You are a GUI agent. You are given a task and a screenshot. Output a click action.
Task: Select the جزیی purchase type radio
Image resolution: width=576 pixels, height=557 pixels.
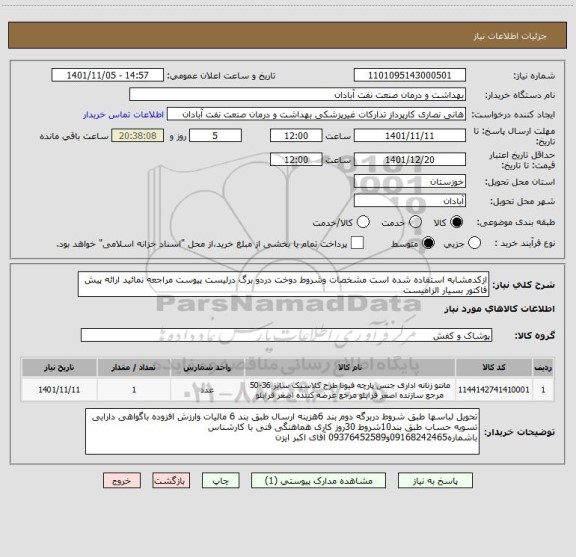click(x=474, y=243)
